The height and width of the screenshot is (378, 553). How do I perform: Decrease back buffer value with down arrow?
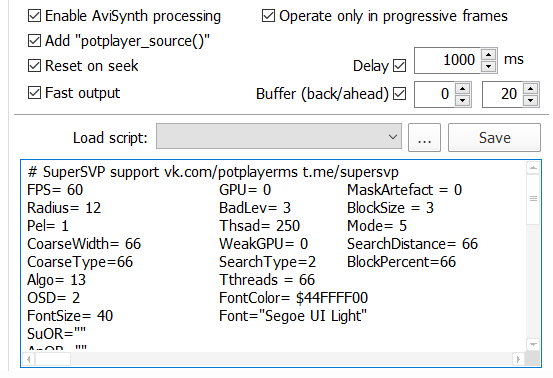[x=462, y=100]
